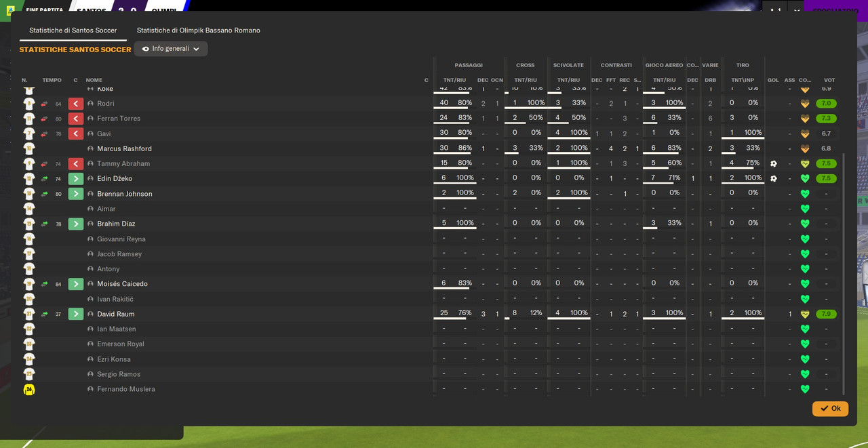The image size is (868, 448).
Task: Click Brahim Díaz's substituted-on green arrow icon
Action: 75,224
